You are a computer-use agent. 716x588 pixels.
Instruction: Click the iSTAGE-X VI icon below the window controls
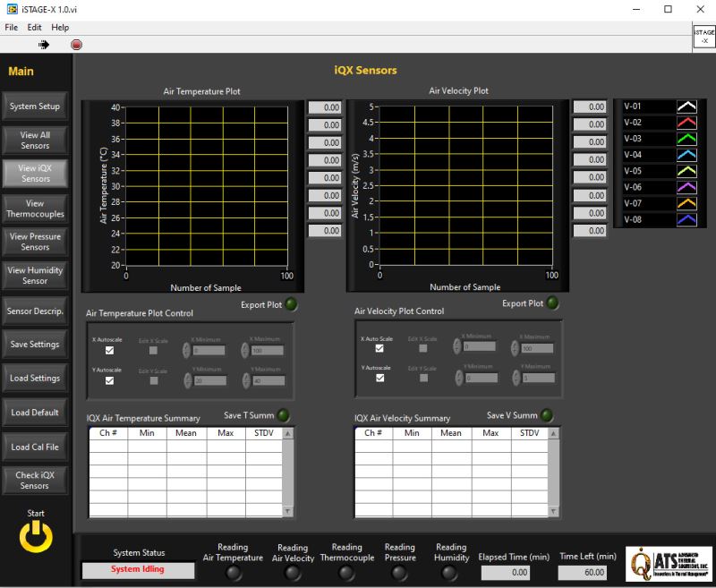(x=703, y=37)
